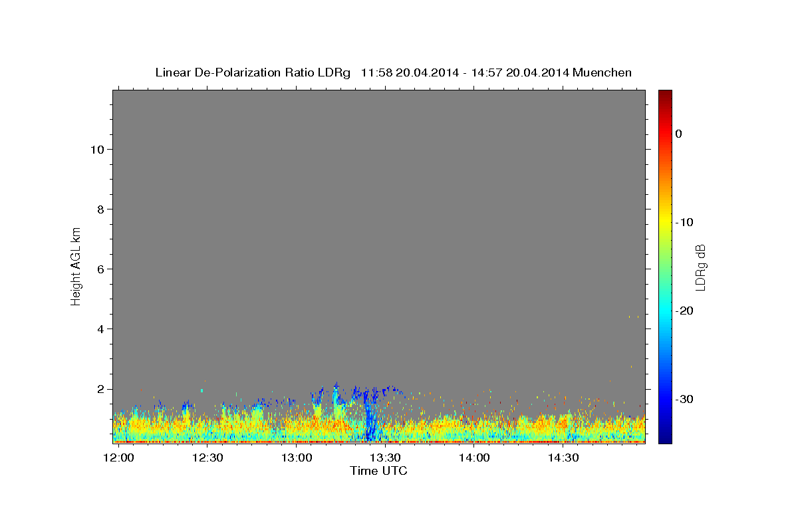The width and height of the screenshot is (798, 532).
Task: Select the 10 km height label
Action: pos(96,150)
